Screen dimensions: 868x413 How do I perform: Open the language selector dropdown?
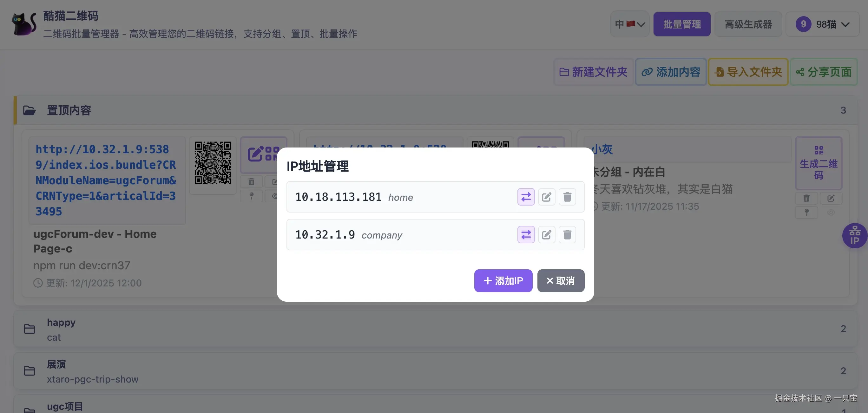point(629,24)
